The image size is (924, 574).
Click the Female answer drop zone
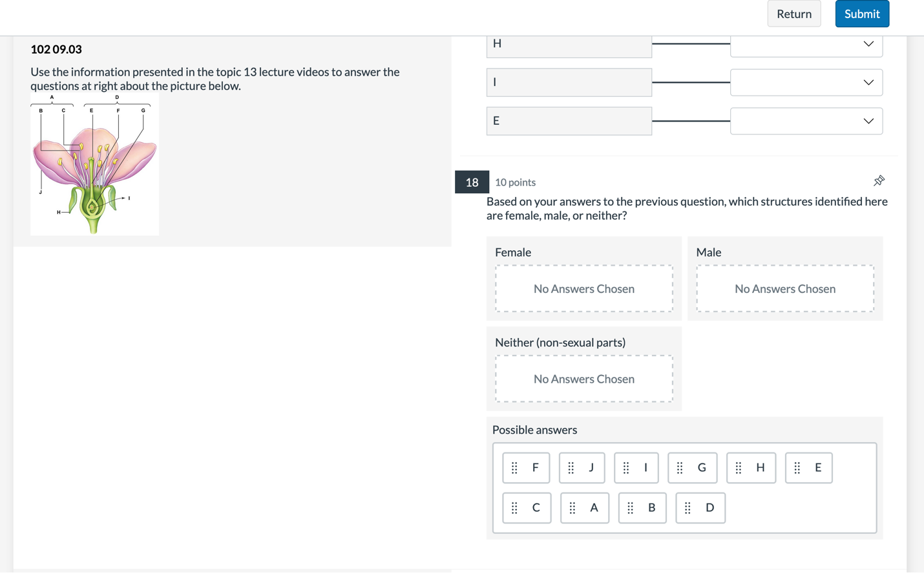click(x=583, y=289)
